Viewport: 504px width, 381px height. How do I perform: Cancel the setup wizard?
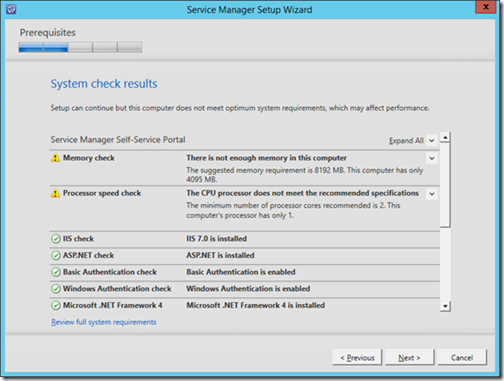click(462, 358)
